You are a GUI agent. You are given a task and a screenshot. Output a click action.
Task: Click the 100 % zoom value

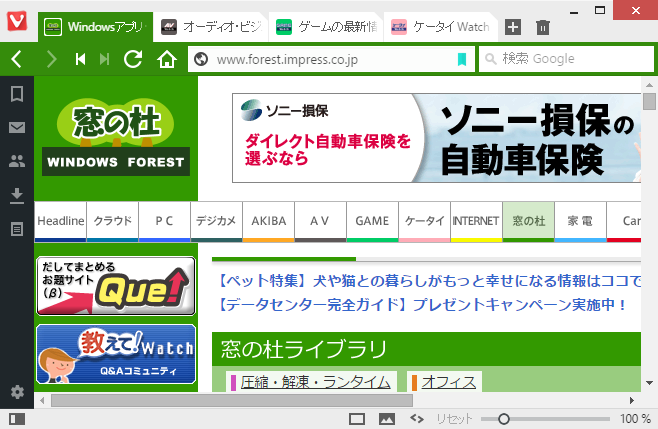635,419
